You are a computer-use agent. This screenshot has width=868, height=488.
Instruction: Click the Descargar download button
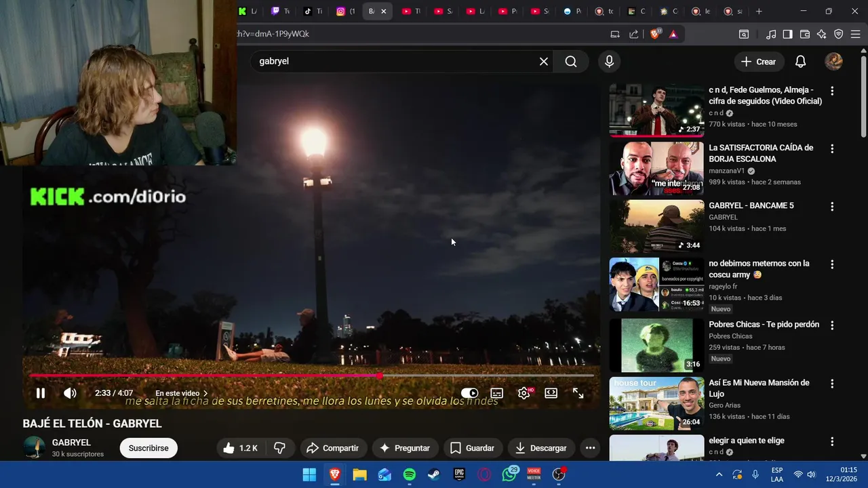tap(541, 448)
